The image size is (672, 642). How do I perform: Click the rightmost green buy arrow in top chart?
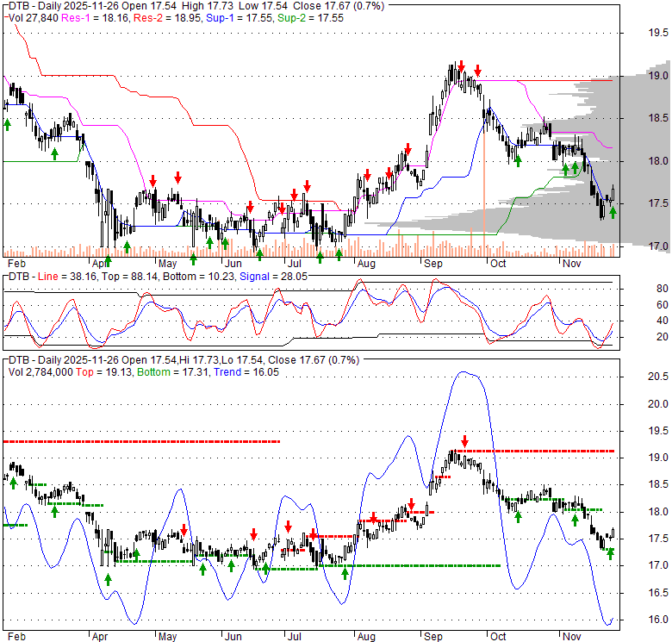613,212
